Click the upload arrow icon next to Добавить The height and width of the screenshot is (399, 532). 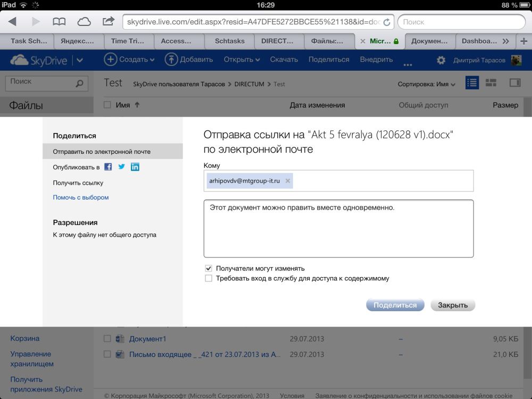[171, 60]
